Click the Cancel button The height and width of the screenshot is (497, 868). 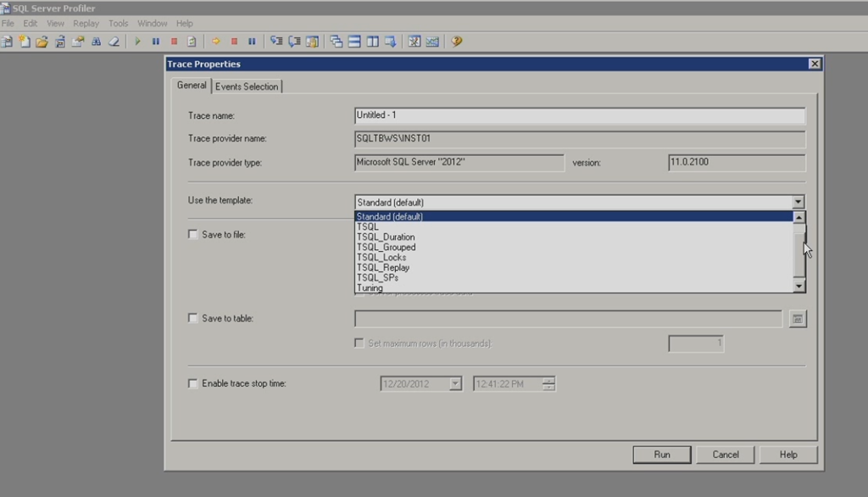tap(726, 455)
